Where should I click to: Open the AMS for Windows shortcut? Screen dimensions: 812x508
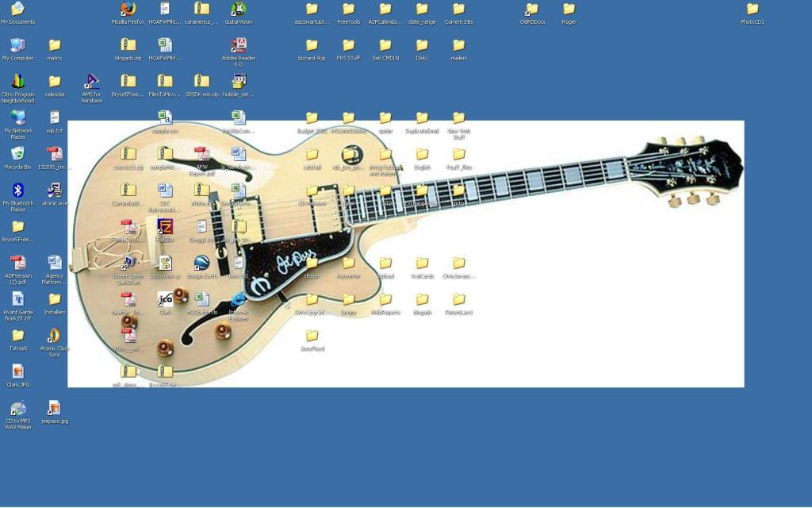point(91,82)
